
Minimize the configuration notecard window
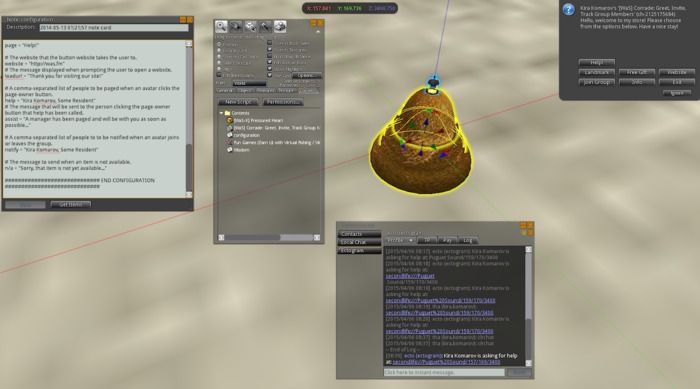point(183,20)
